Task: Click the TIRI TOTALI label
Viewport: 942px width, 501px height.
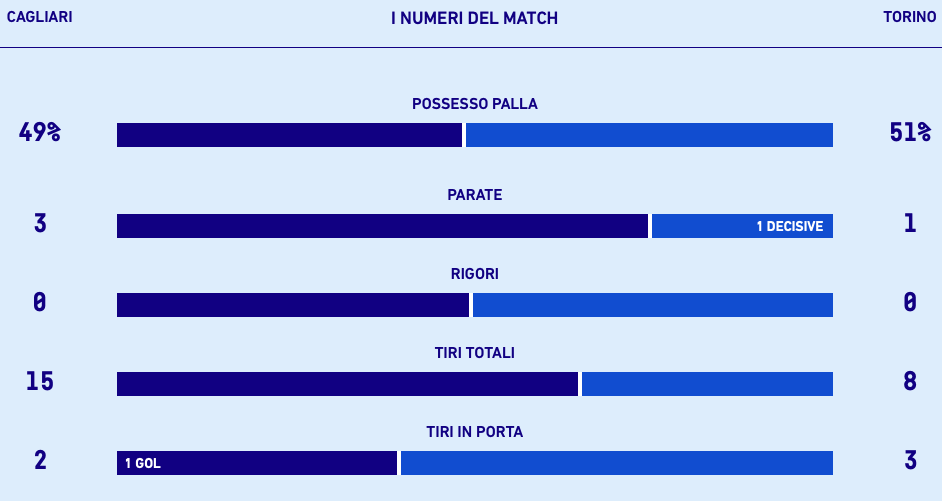Action: (475, 353)
